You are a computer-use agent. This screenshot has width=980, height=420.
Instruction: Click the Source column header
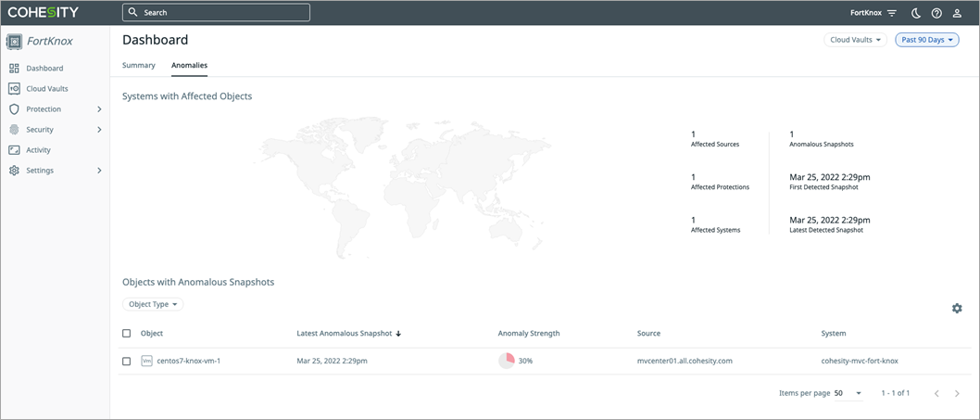pyautogui.click(x=648, y=334)
